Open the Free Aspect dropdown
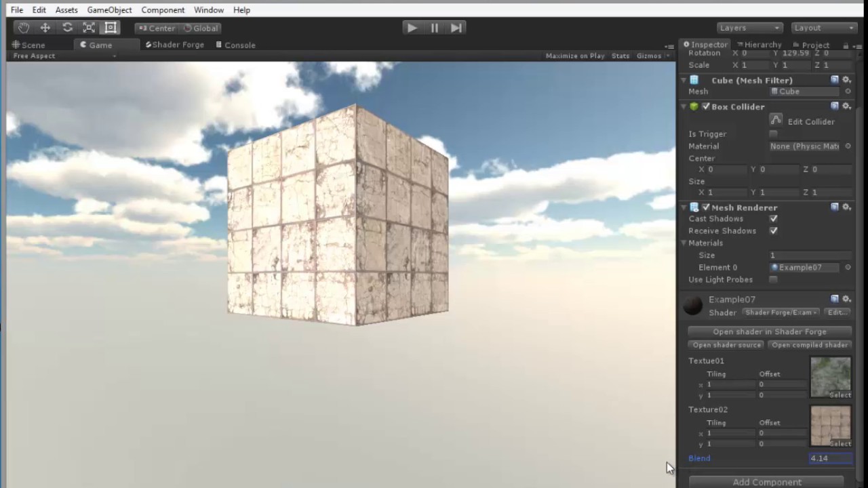868x488 pixels. 34,56
